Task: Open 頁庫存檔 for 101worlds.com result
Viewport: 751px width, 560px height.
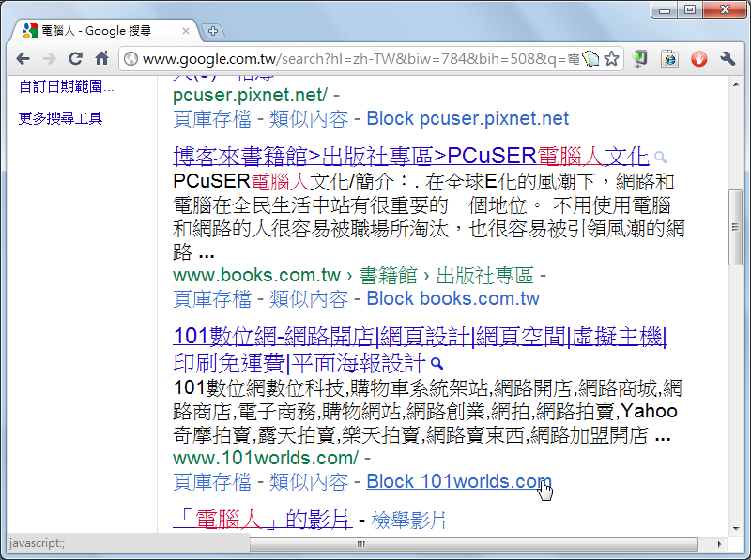Action: [212, 482]
